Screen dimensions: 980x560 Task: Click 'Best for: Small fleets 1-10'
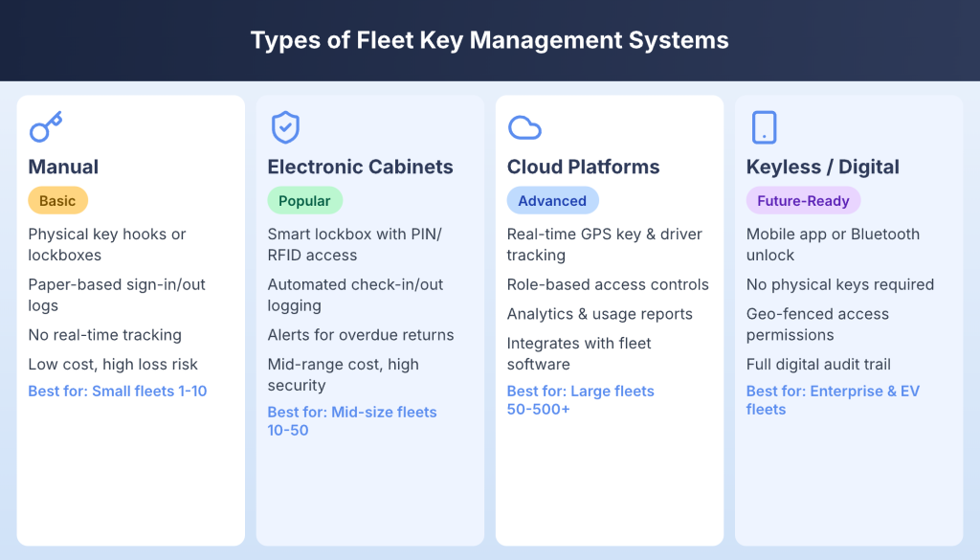(x=118, y=392)
